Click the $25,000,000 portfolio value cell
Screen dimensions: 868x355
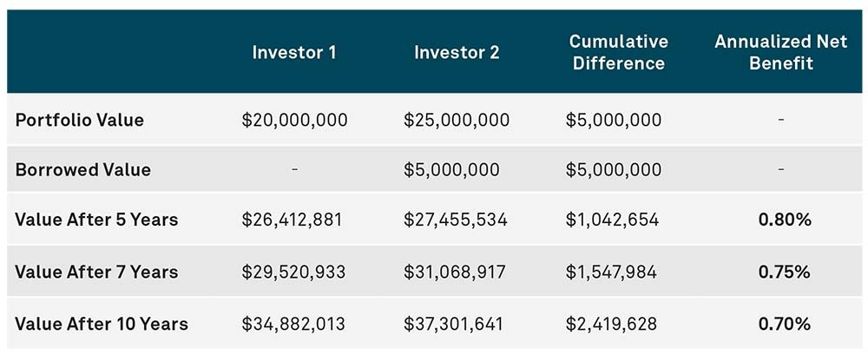[457, 120]
